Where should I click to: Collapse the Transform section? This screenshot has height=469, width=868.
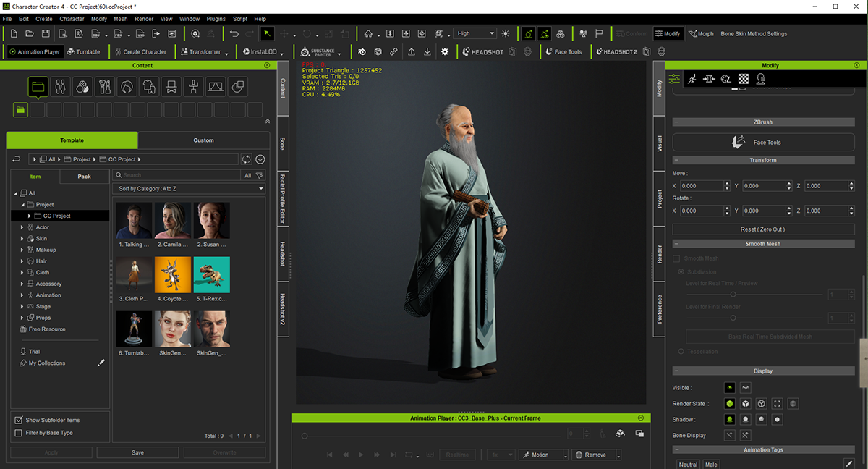(x=676, y=160)
